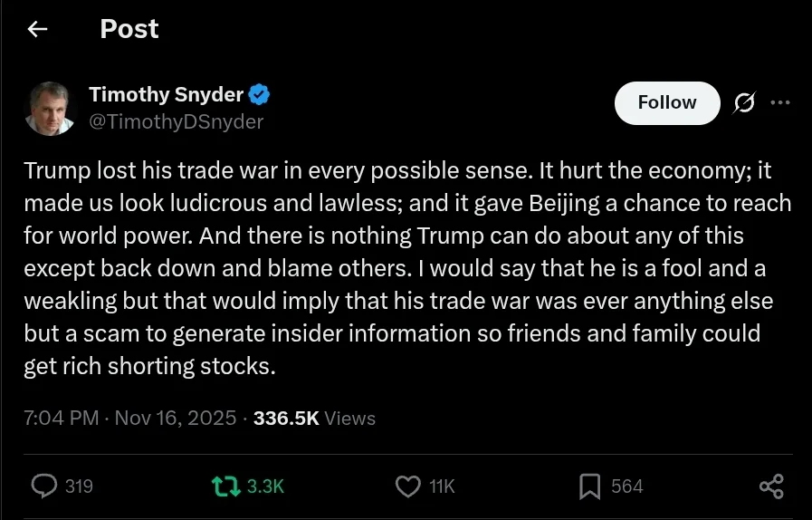Like the post with the heart

(x=408, y=486)
